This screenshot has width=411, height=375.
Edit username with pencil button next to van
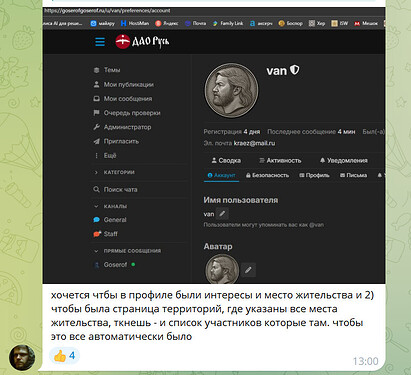(x=222, y=214)
